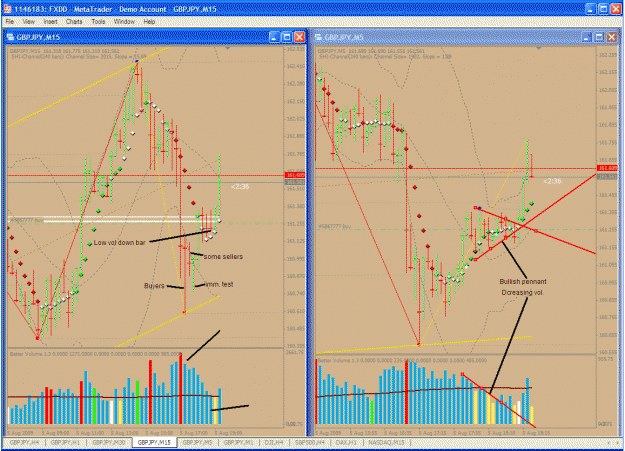Select the 'some sellers' annotation text
This screenshot has height=451, width=625.
(x=223, y=256)
